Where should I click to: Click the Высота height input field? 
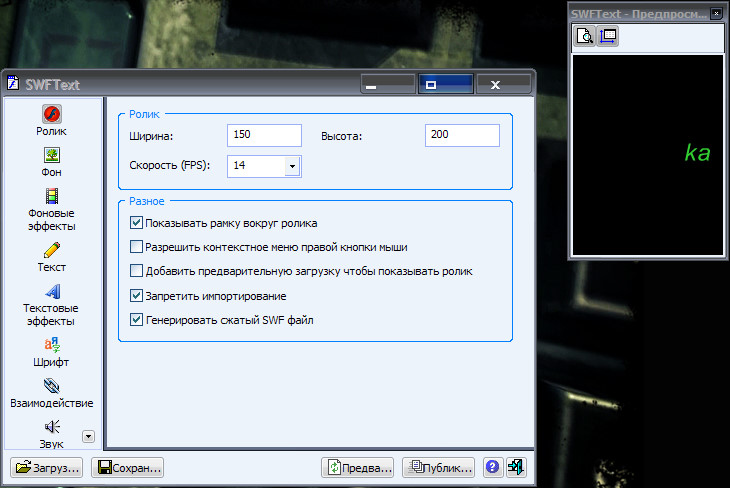pos(462,135)
